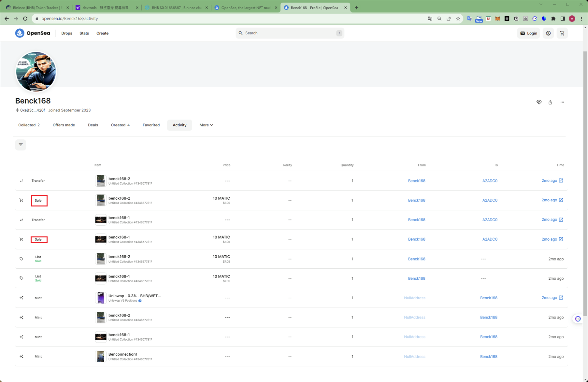Click the 10 MATIC price in benck168-2 Sale row
Viewport: 588px width, 382px height.
point(221,198)
